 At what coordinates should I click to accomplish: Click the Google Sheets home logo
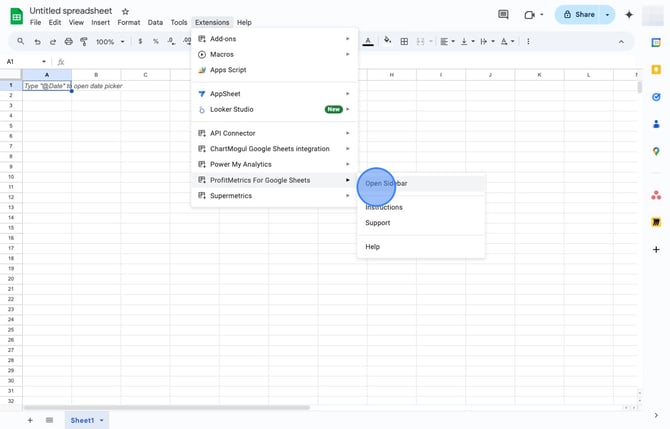(16, 16)
